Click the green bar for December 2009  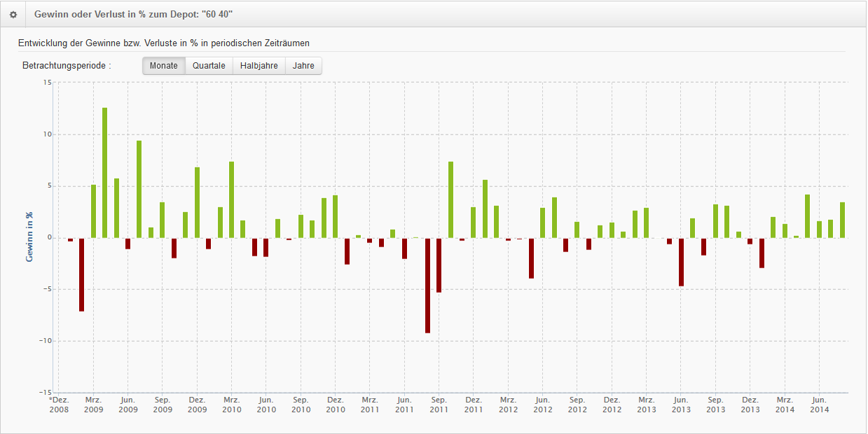point(197,202)
